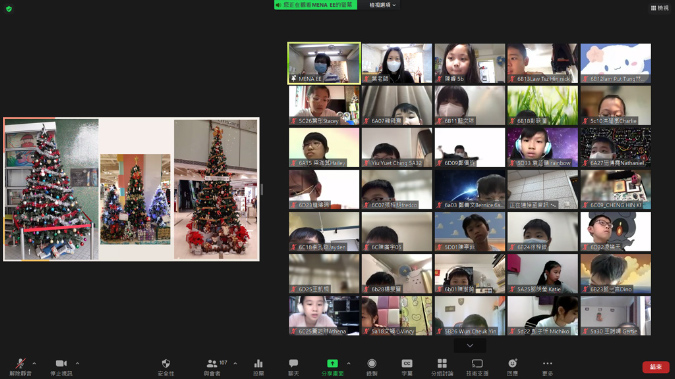
Task: Open the Chat panel
Action: (294, 367)
